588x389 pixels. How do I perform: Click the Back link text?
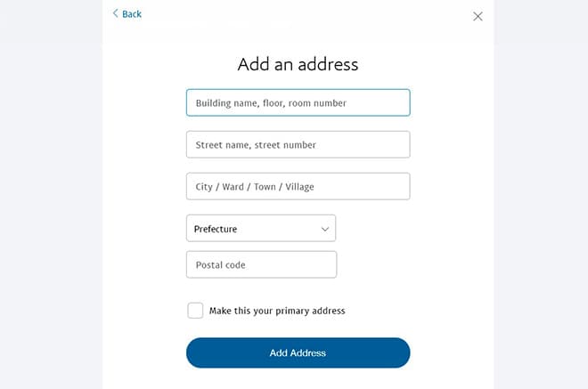(132, 14)
